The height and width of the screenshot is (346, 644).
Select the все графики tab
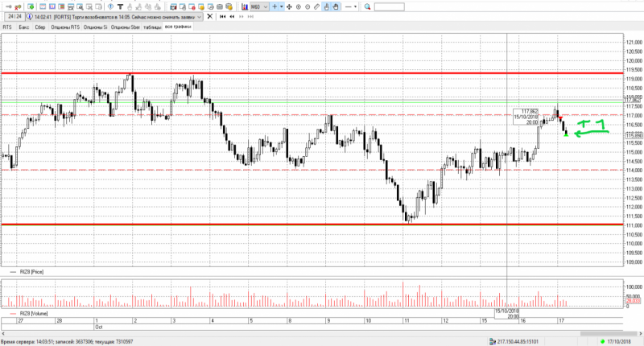pyautogui.click(x=178, y=27)
